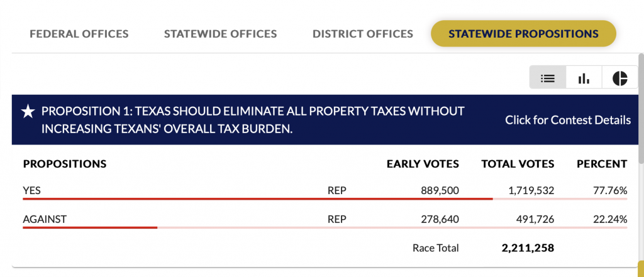The height and width of the screenshot is (277, 644).
Task: Open the Federal Offices tab
Action: [79, 34]
